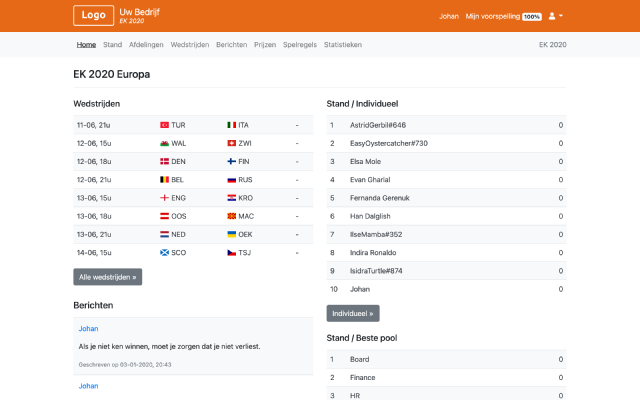Image resolution: width=640 pixels, height=400 pixels.
Task: Click the Belgium flag icon
Action: 164,180
